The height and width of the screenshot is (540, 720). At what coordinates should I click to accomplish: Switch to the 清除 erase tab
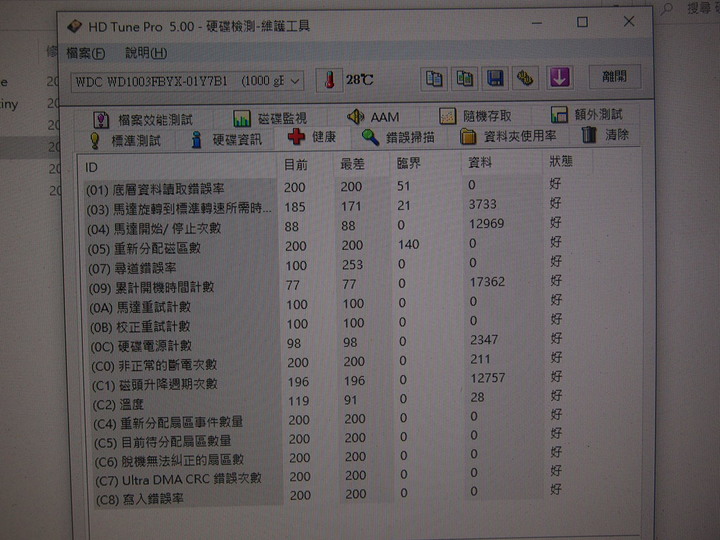coord(605,135)
